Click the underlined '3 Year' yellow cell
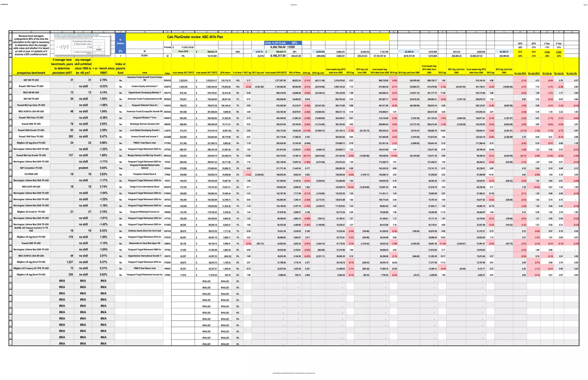The image size is (588, 380). (547, 52)
